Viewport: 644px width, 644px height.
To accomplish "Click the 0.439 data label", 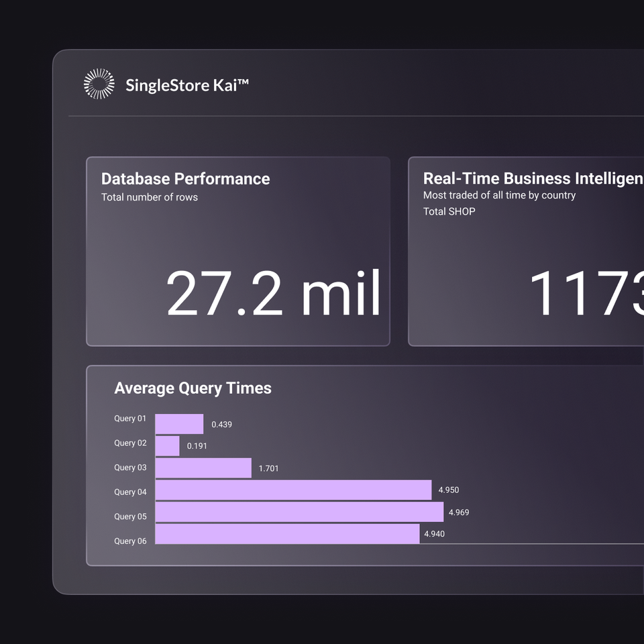I will coord(221,425).
